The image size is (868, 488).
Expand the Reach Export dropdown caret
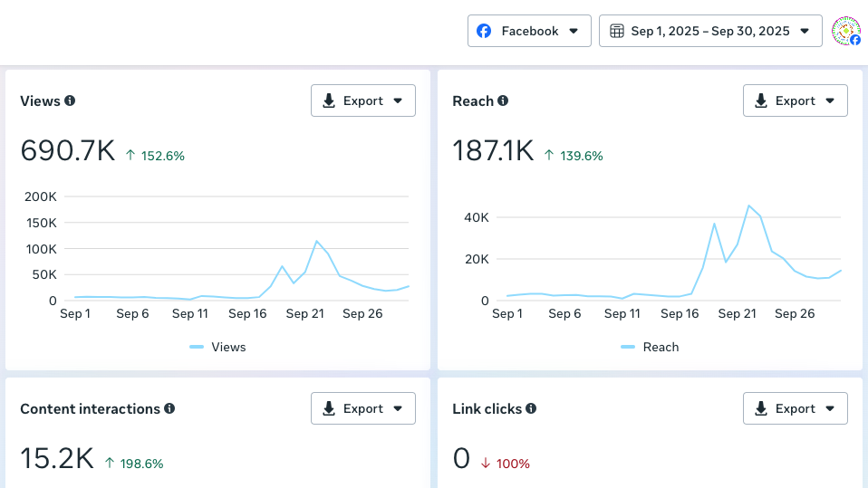pyautogui.click(x=830, y=100)
